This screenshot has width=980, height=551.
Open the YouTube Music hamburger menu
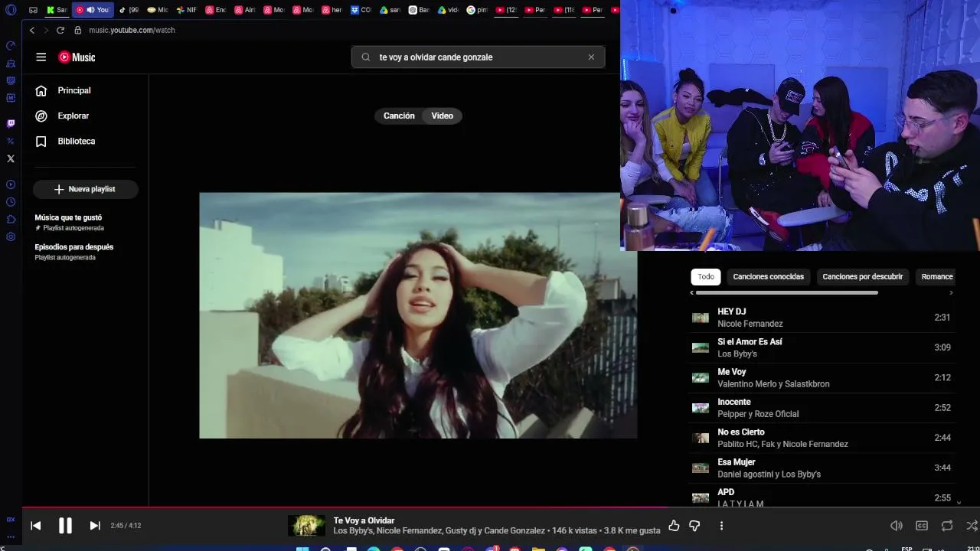41,57
